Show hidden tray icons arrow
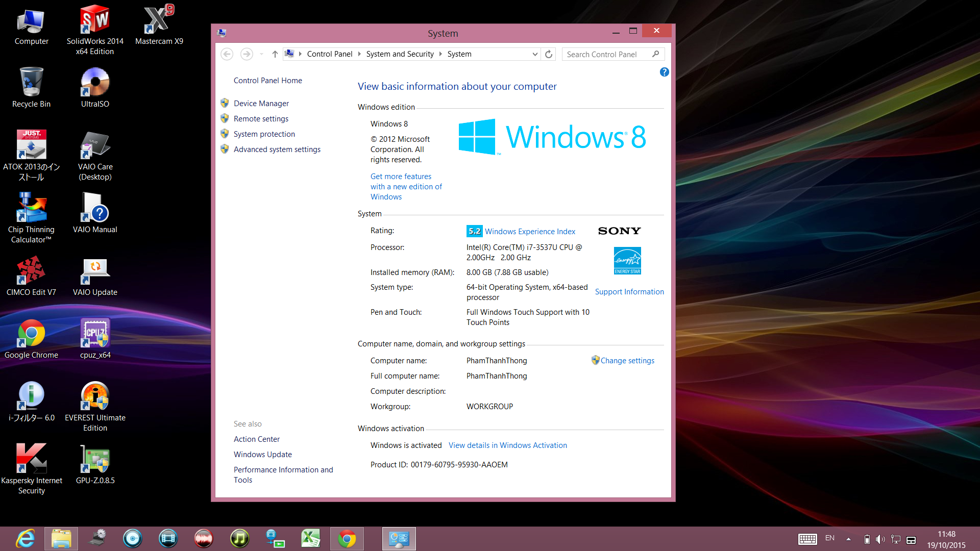This screenshot has height=551, width=980. pos(848,539)
